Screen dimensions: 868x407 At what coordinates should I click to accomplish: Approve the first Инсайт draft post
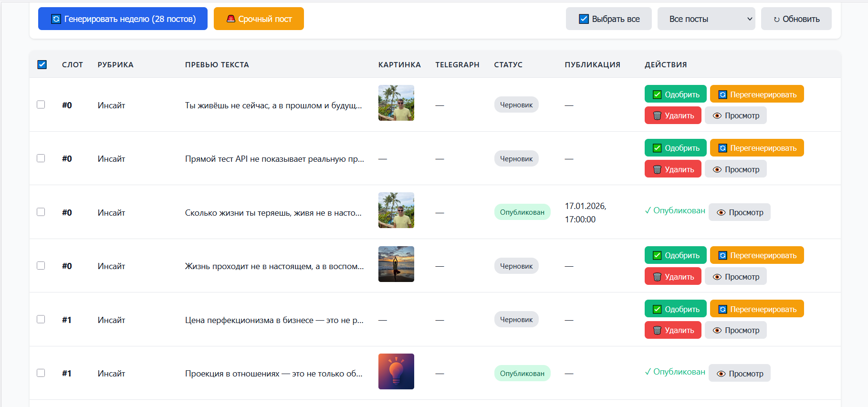675,94
